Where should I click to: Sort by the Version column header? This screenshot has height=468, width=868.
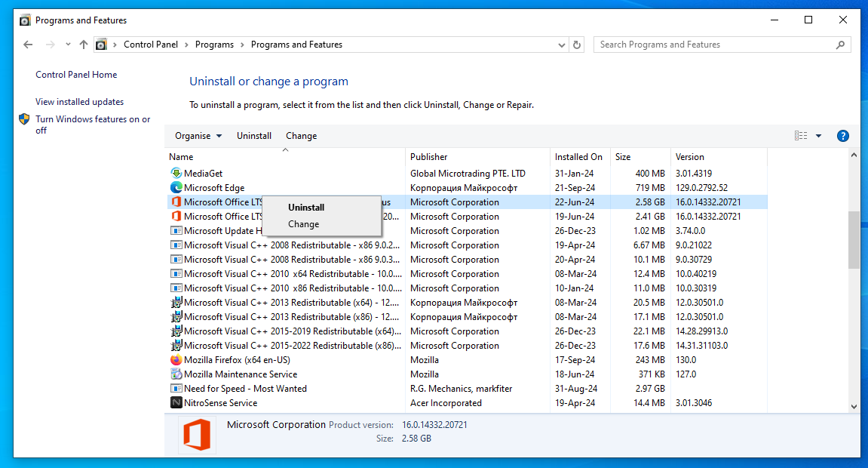(719, 157)
